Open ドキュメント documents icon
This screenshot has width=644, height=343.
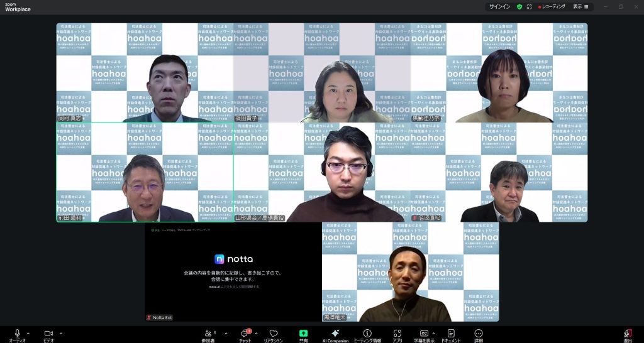451,334
